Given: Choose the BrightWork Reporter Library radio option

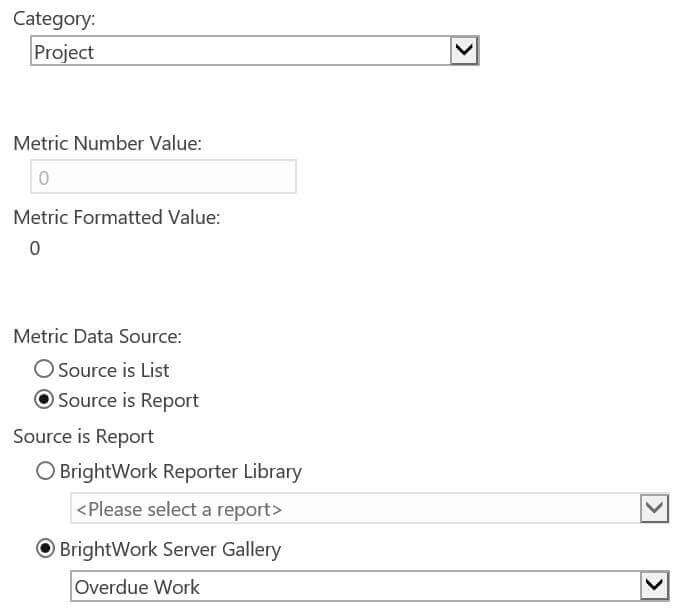Looking at the screenshot, I should click(x=45, y=471).
